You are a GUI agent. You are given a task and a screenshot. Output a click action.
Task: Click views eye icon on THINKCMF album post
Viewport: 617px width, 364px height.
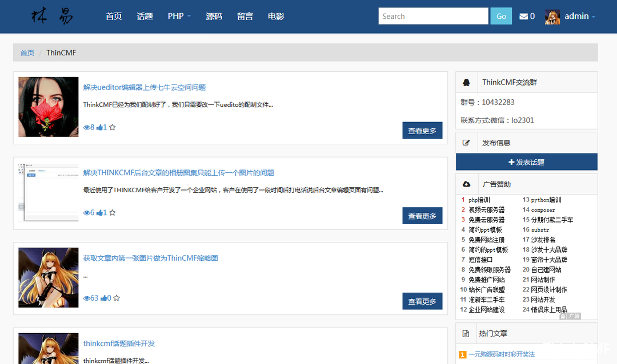[87, 213]
